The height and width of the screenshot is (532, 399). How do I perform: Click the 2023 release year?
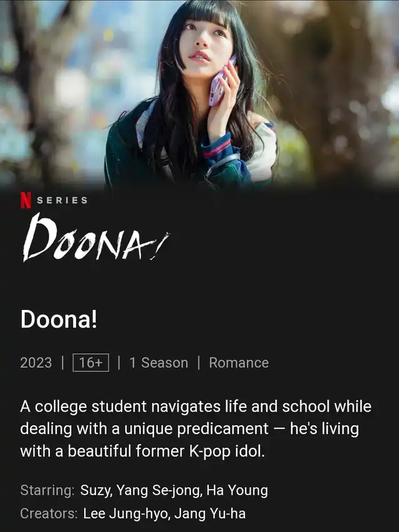pos(36,363)
